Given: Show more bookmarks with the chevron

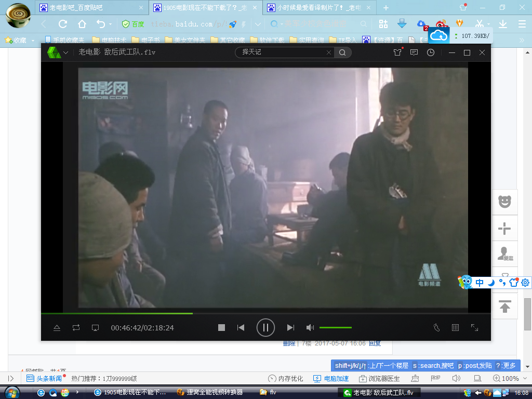Looking at the screenshot, I should (x=522, y=40).
